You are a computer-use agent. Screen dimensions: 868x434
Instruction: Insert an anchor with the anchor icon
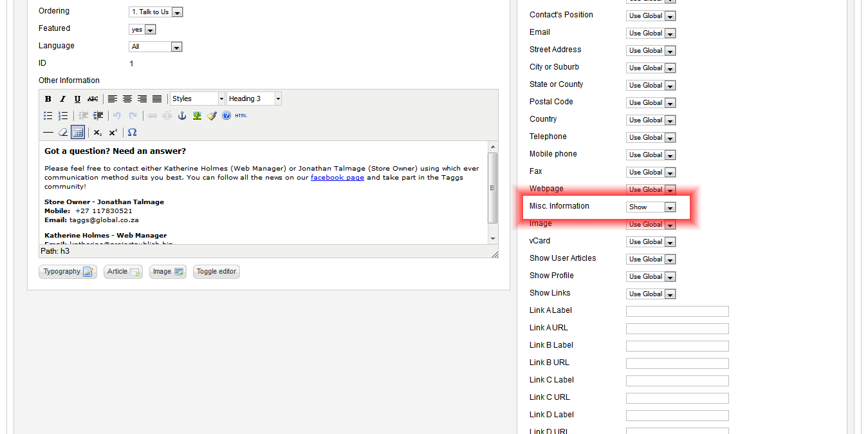[x=181, y=116]
